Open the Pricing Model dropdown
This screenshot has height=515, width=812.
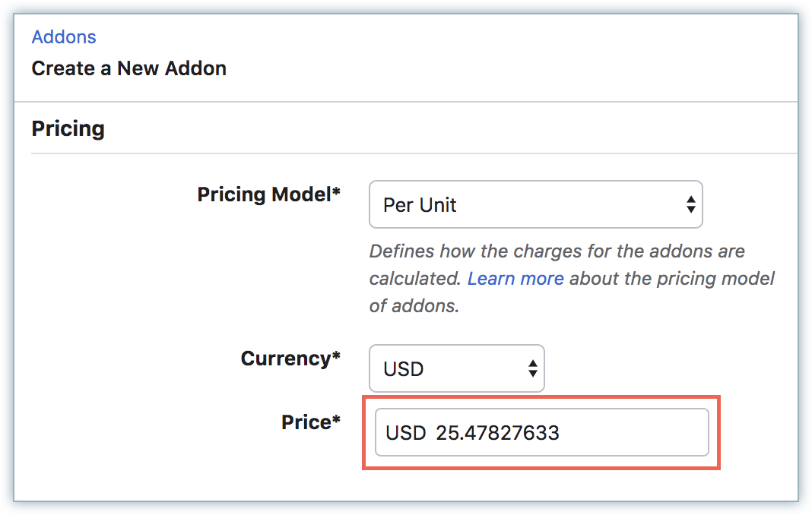point(534,204)
